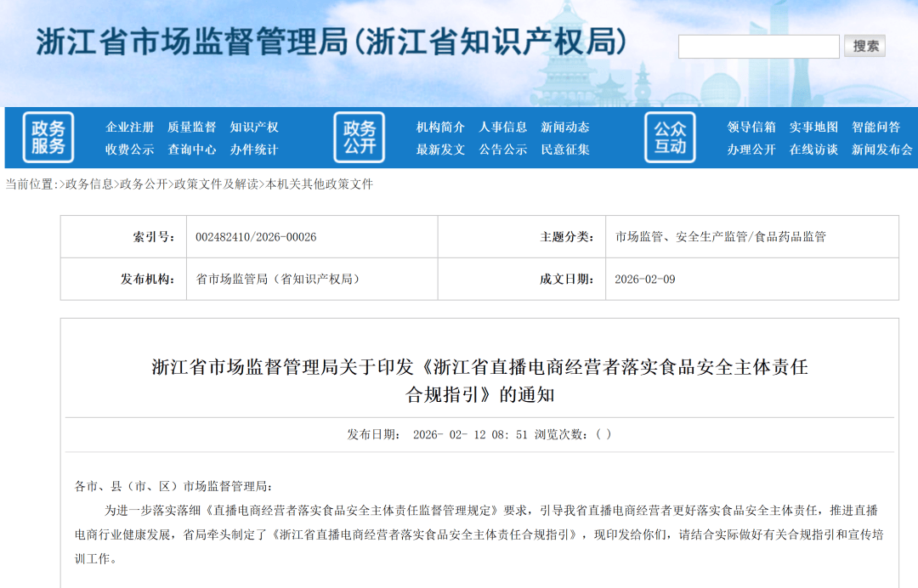This screenshot has width=918, height=588.
Task: Go to 知识产权 section
Action: tap(254, 127)
